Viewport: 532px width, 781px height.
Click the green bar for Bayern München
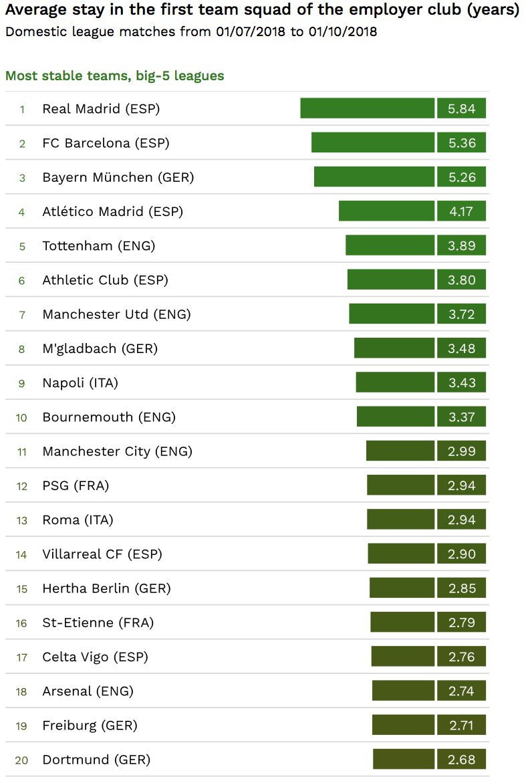[374, 177]
